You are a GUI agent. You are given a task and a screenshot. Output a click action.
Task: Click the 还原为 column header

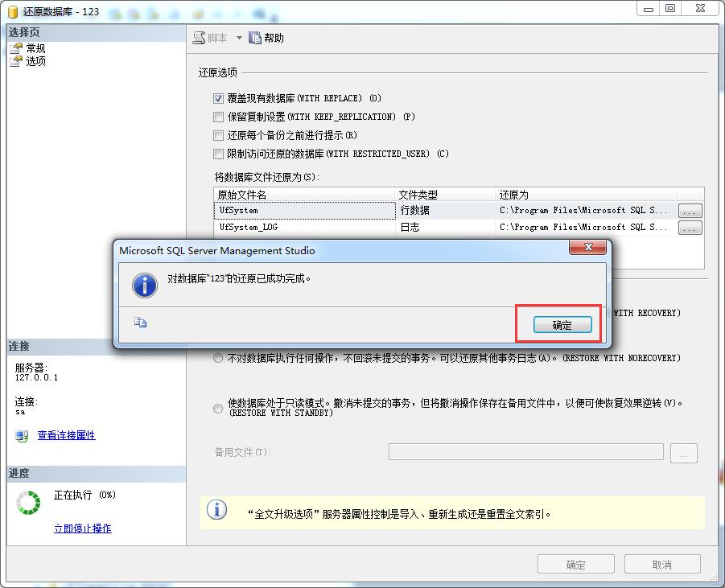coord(586,195)
